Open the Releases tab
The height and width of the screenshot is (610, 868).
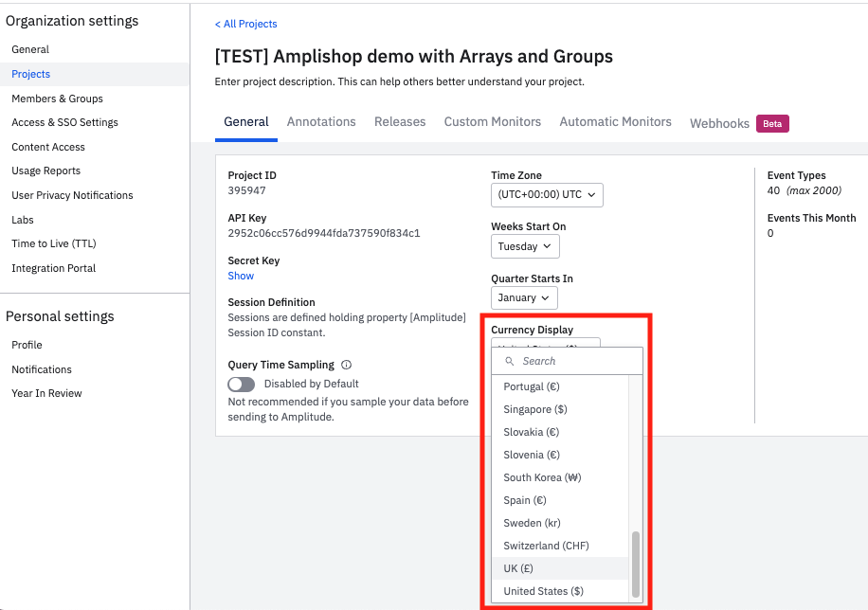pos(400,122)
